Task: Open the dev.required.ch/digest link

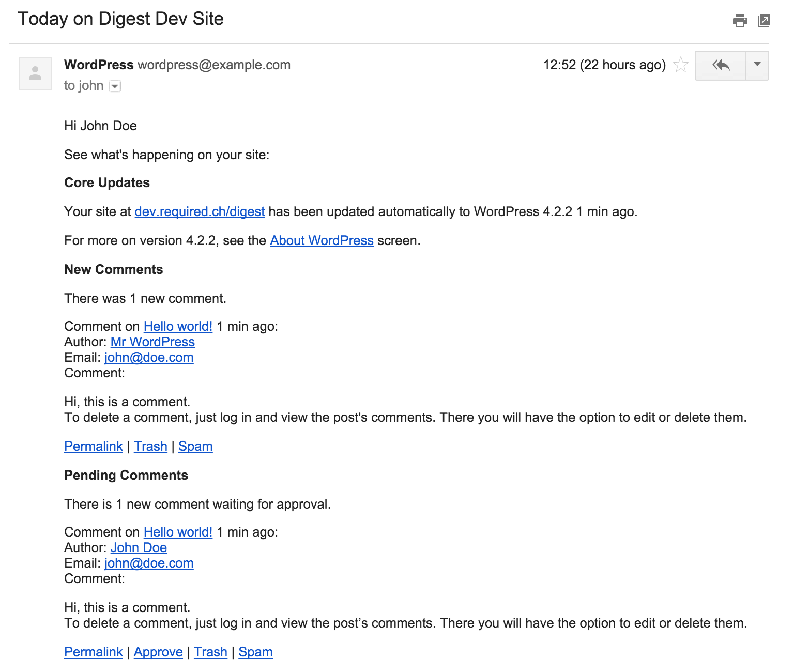Action: click(x=200, y=212)
